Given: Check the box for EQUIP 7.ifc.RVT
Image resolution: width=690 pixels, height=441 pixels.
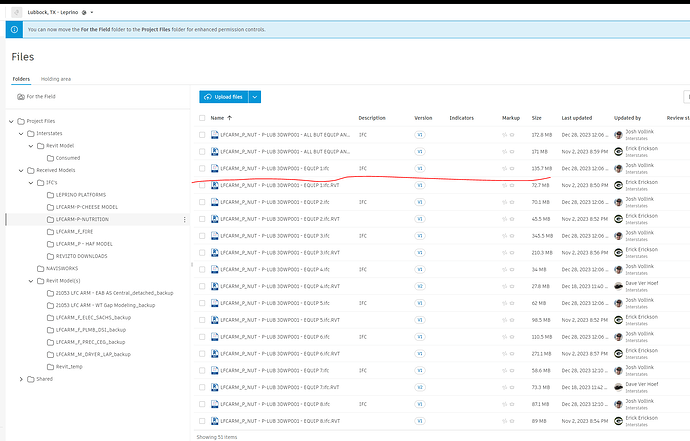Looking at the screenshot, I should coord(202,387).
